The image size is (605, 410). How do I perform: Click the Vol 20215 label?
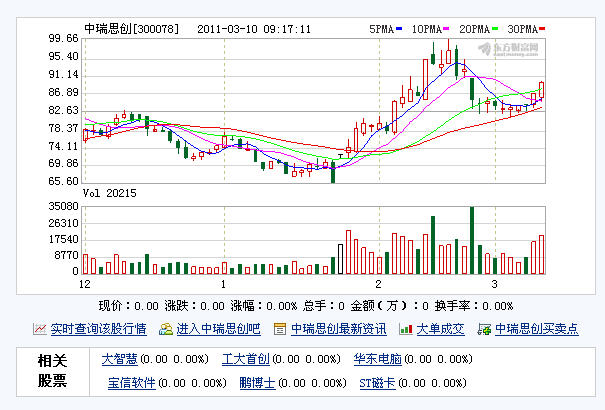[110, 193]
